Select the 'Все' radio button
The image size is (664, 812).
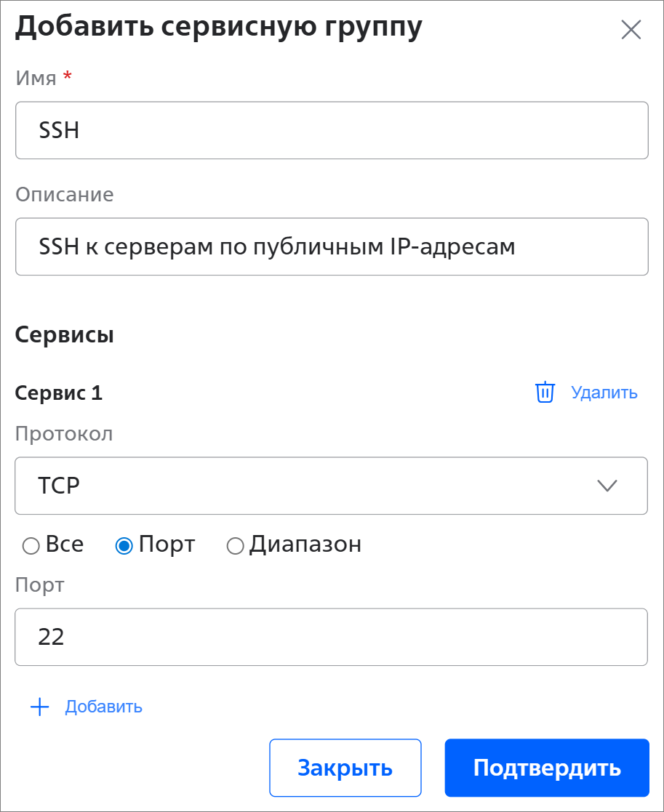coord(31,546)
